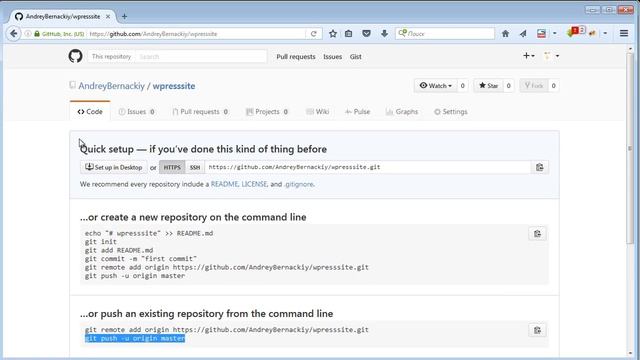
Task: Click the Pocket save icon
Action: (366, 34)
